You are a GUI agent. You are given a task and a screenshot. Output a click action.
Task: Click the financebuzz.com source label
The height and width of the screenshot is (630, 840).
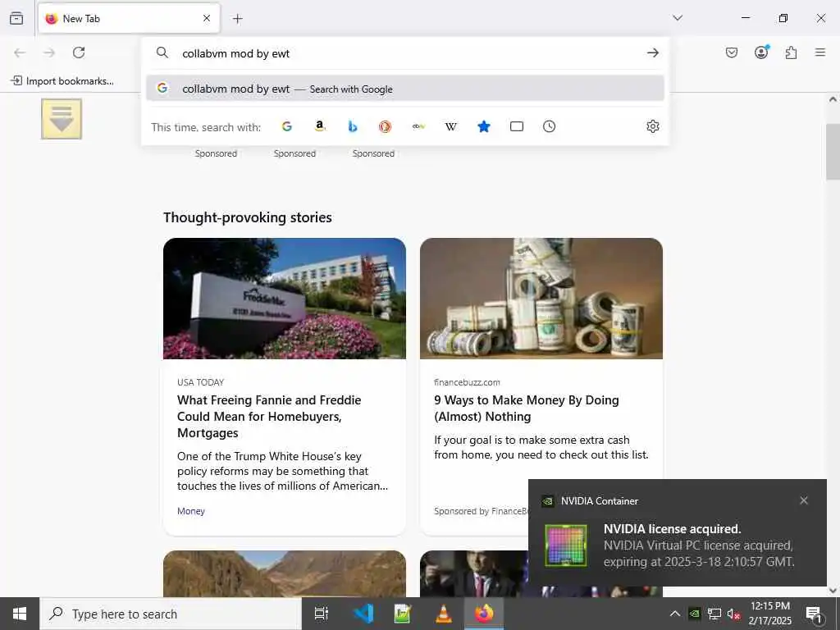(x=467, y=382)
